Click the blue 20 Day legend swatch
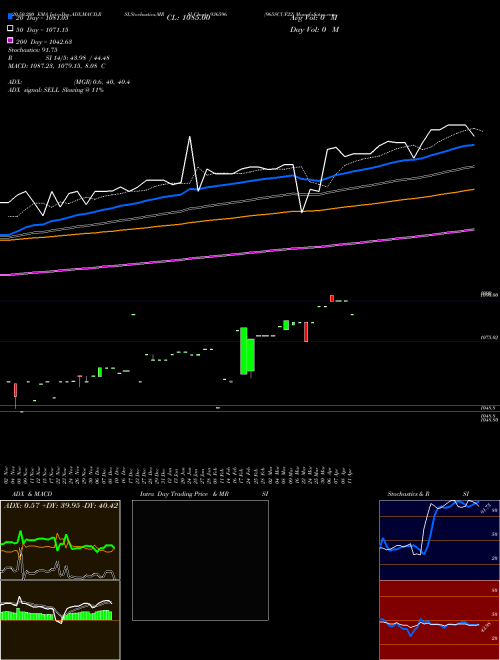500x660 pixels. (11, 17)
